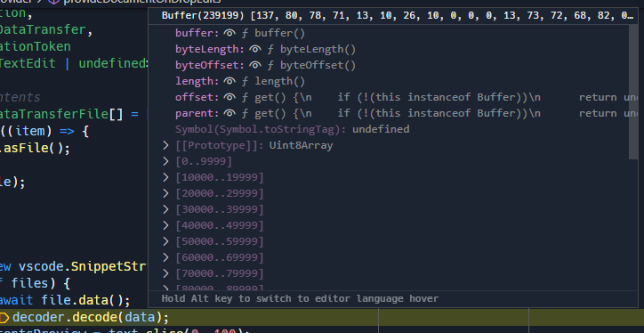Click the breakpoint marker on the decoder.decode line

point(4,317)
